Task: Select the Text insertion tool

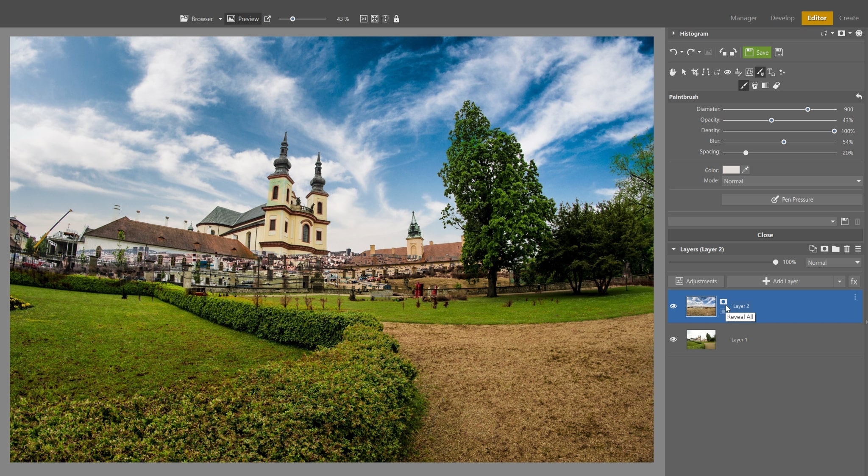Action: 771,72
